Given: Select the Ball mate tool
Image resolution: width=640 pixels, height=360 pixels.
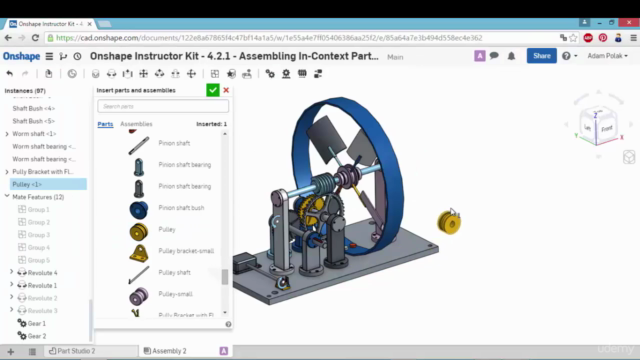Looking at the screenshot, I should point(191,74).
